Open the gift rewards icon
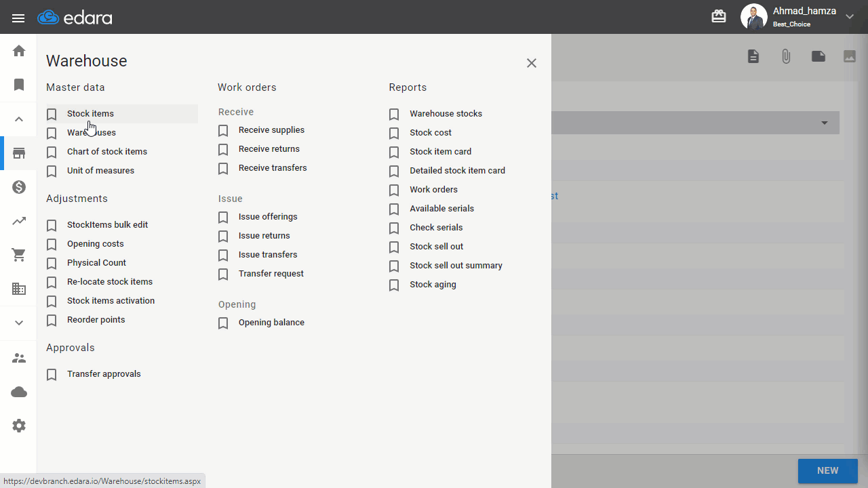The width and height of the screenshot is (868, 488). coord(719,16)
